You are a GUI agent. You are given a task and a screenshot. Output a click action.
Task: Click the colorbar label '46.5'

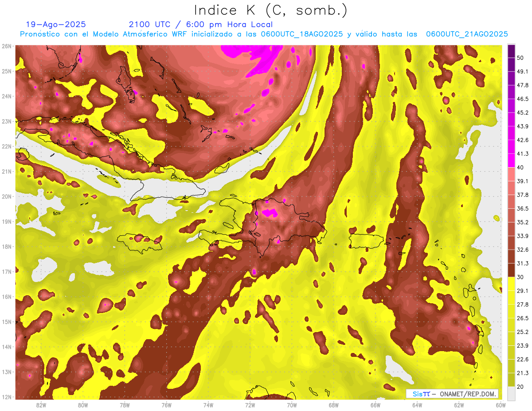pyautogui.click(x=522, y=99)
